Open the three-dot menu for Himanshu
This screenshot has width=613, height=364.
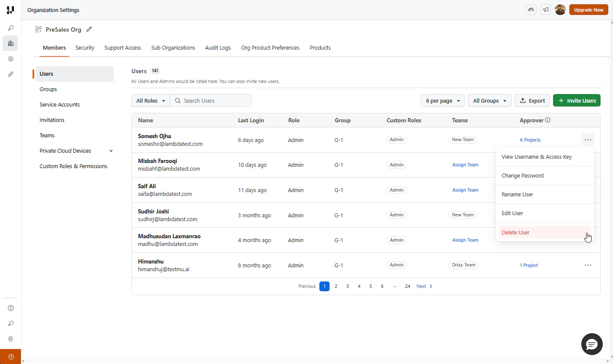pyautogui.click(x=588, y=265)
